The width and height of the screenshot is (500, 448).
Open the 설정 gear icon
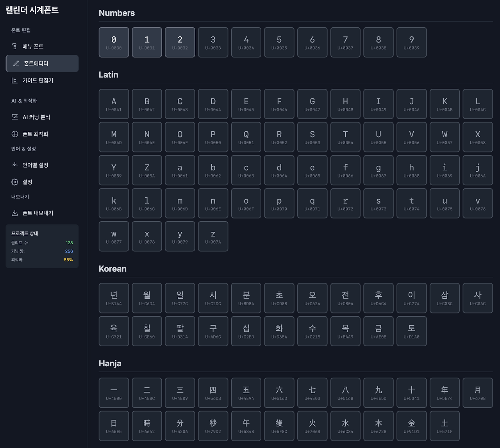coord(15,182)
